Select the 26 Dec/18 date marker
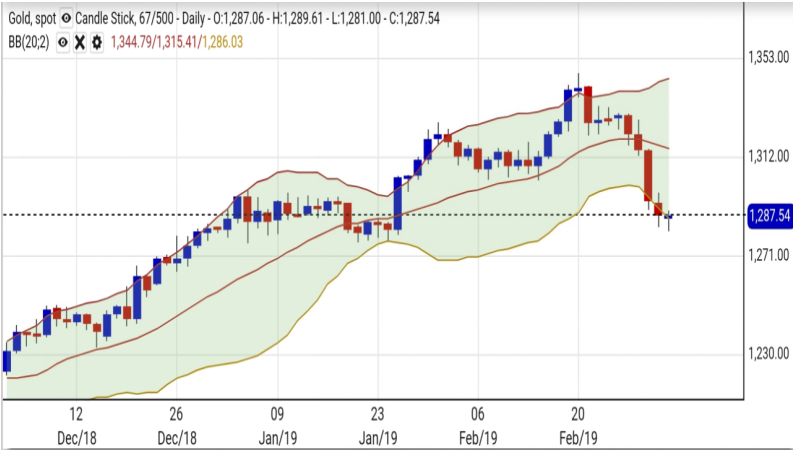This screenshot has height=452, width=796. (176, 423)
